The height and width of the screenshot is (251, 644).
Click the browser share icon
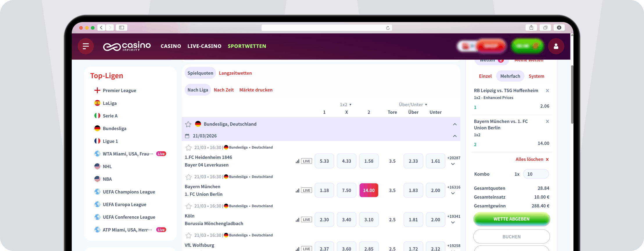[x=531, y=28]
